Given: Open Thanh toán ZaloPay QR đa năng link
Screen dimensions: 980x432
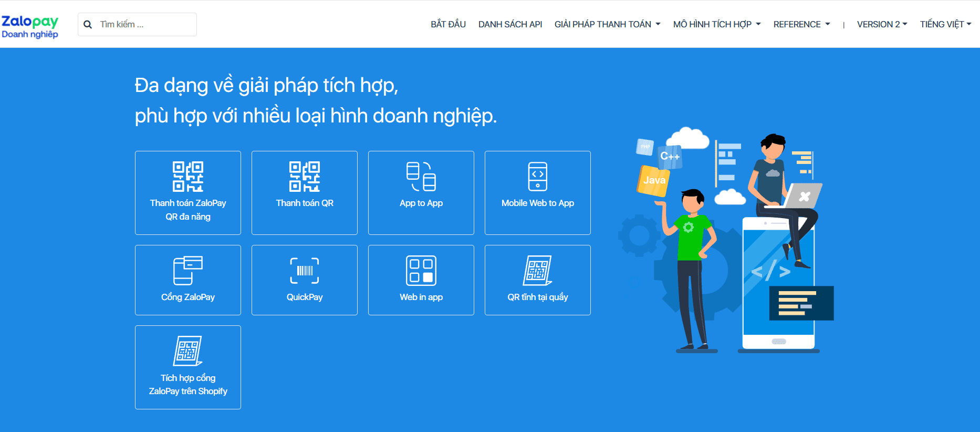Looking at the screenshot, I should 188,210.
